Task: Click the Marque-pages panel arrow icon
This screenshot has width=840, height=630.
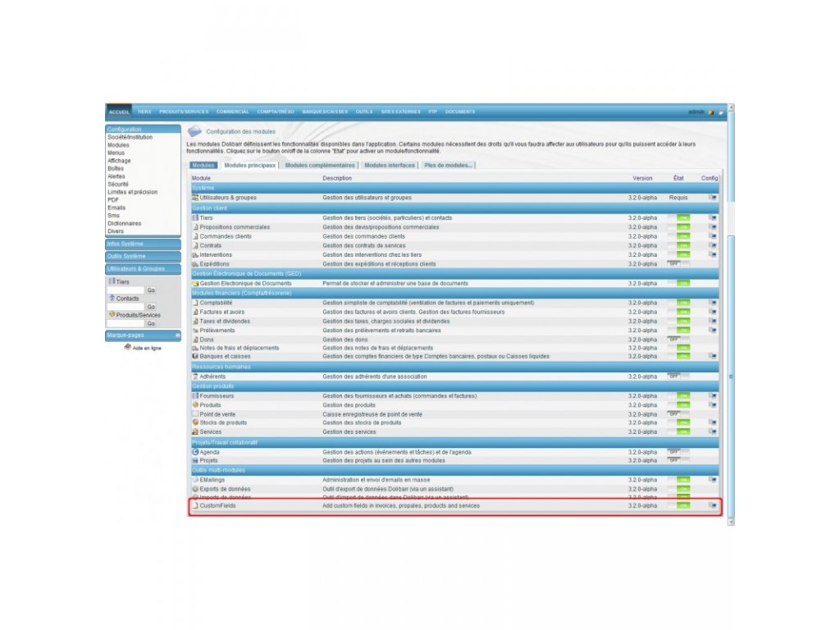Action: (177, 336)
